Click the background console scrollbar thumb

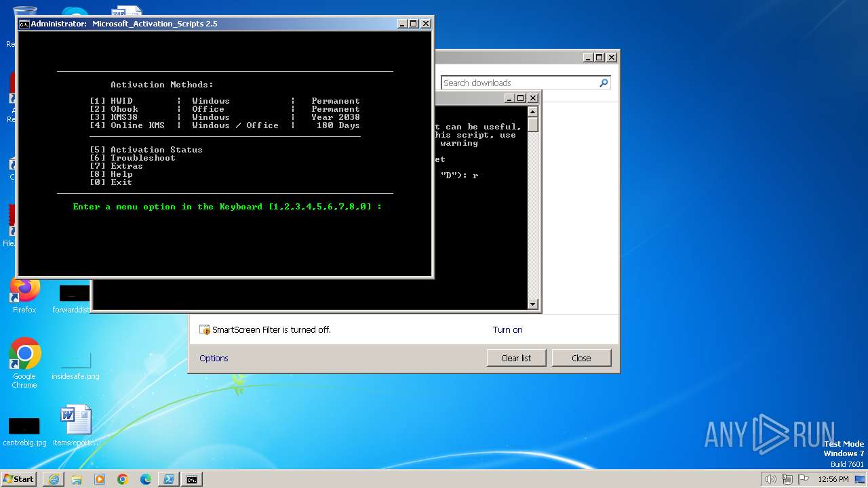coord(533,124)
